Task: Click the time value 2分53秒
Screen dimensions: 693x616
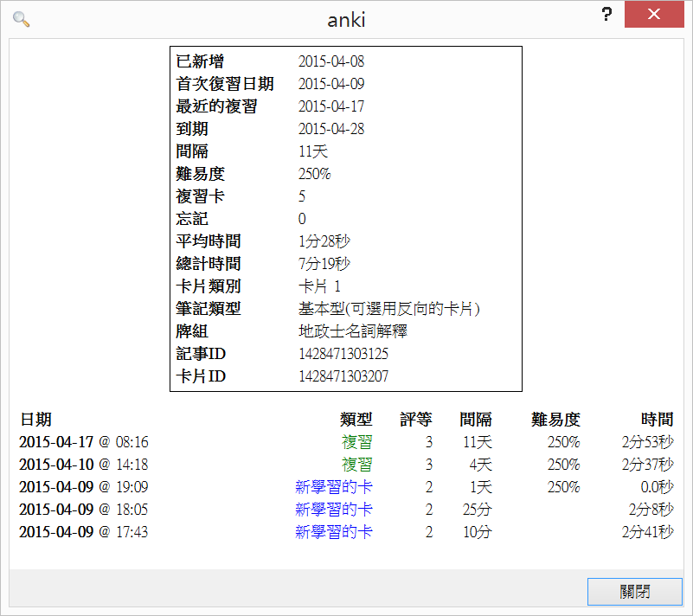Action: point(647,442)
